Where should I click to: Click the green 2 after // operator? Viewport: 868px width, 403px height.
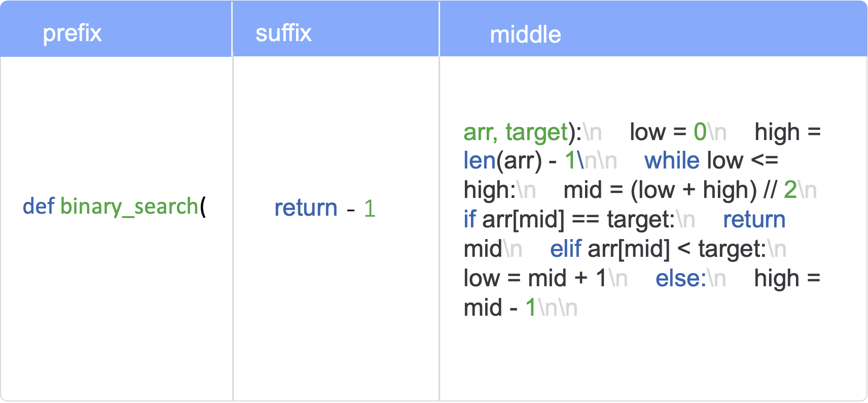pos(790,190)
